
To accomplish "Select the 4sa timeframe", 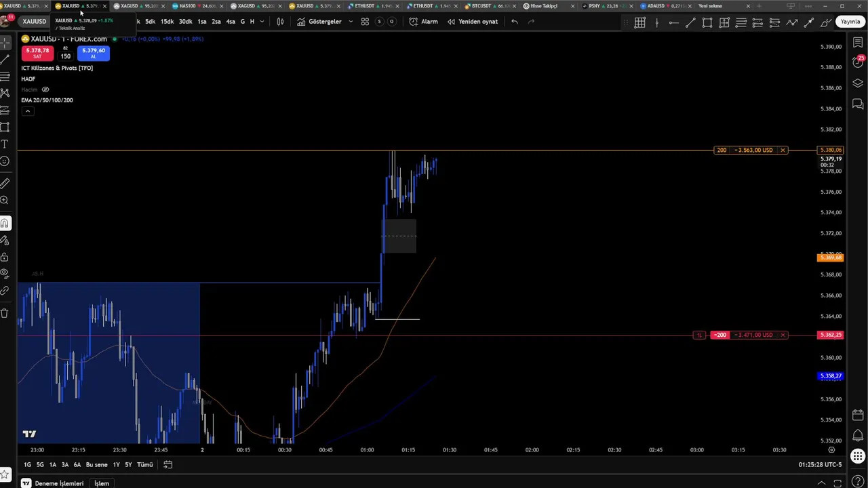I will tap(231, 22).
